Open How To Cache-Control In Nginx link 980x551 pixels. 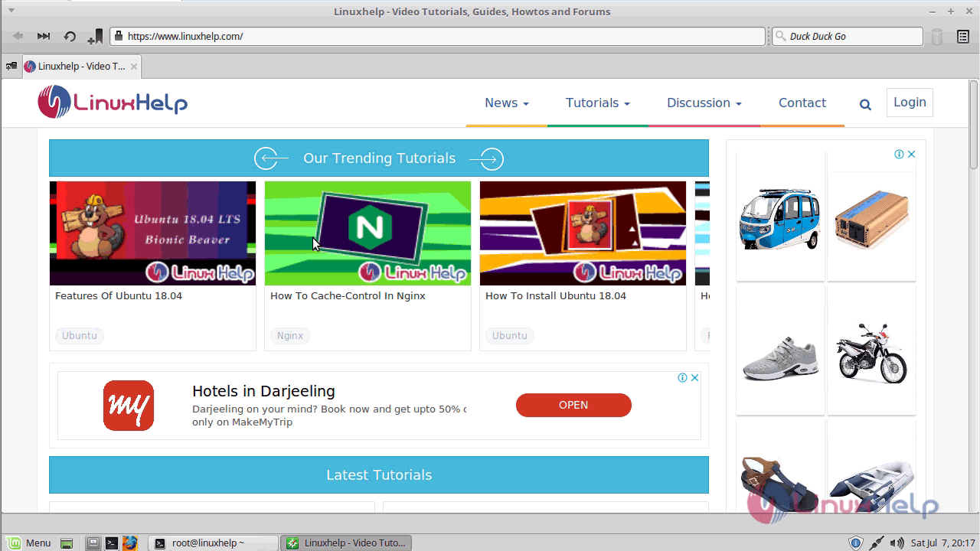pyautogui.click(x=348, y=296)
